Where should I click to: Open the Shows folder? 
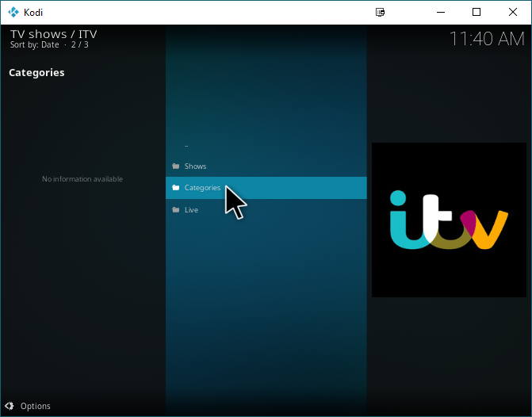pyautogui.click(x=266, y=166)
